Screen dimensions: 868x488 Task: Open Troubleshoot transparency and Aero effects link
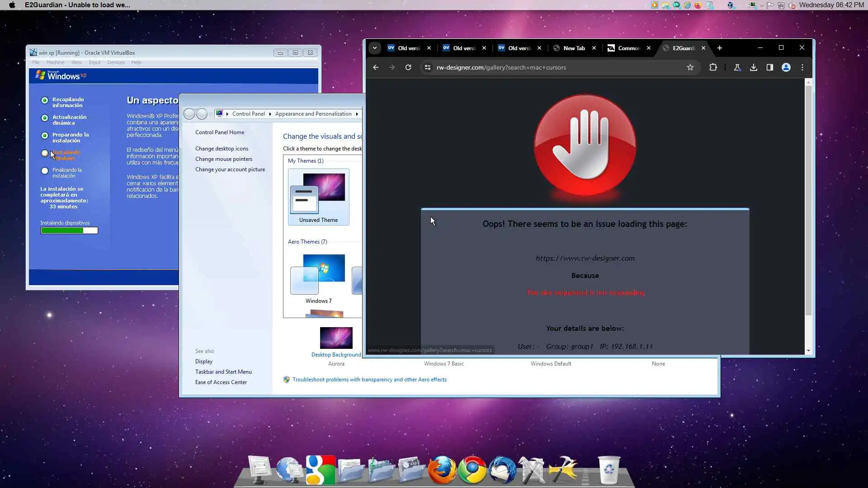(369, 380)
